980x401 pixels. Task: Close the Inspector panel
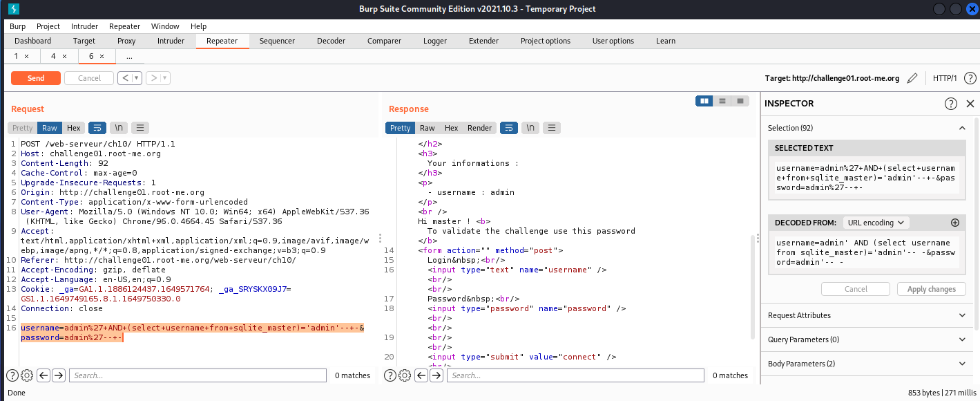click(970, 104)
